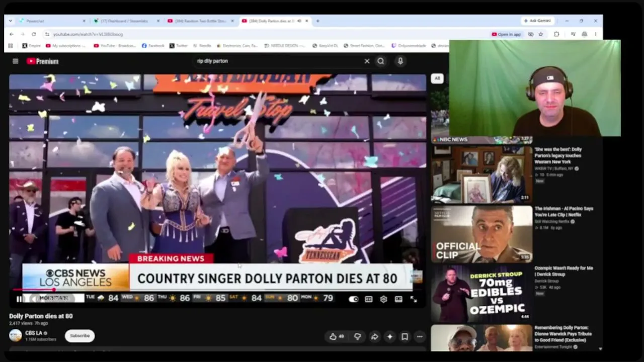The image size is (644, 362).
Task: Open the CBS LA channel avatar
Action: pyautogui.click(x=16, y=335)
